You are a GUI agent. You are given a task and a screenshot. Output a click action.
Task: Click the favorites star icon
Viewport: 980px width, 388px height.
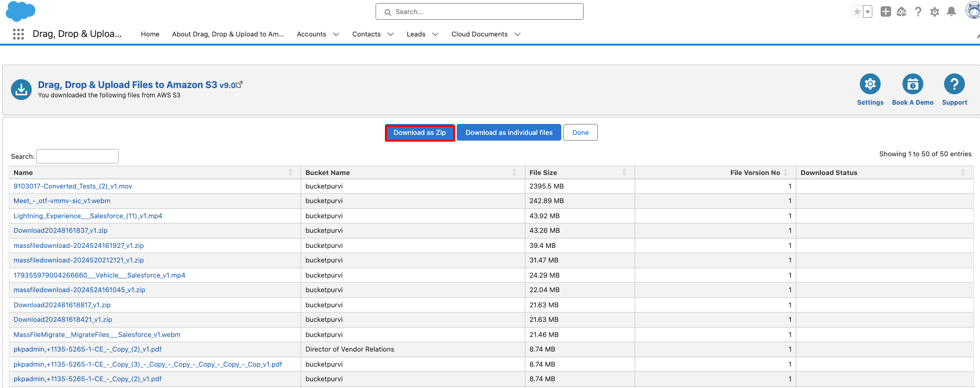[x=857, y=11]
